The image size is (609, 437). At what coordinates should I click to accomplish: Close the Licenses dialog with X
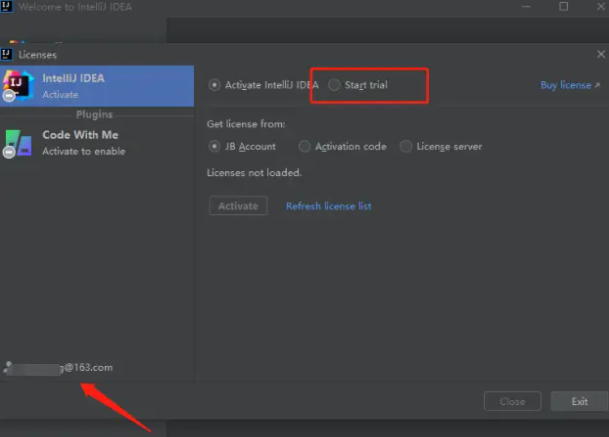[x=601, y=54]
